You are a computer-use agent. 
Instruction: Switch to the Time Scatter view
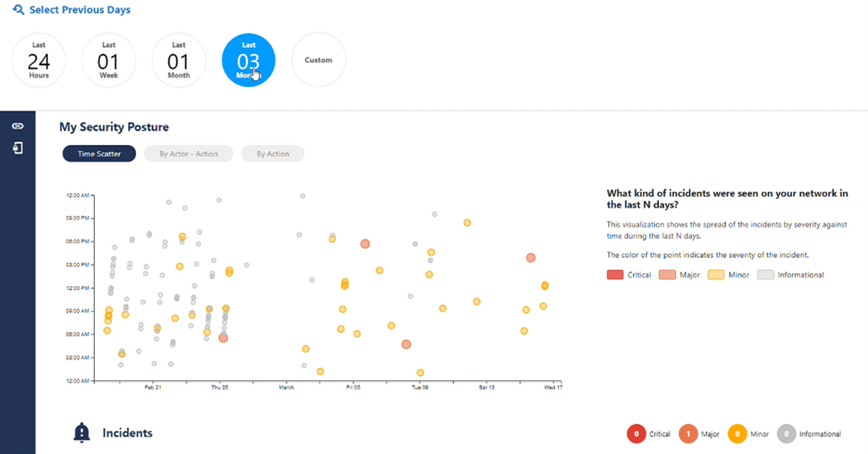click(99, 154)
